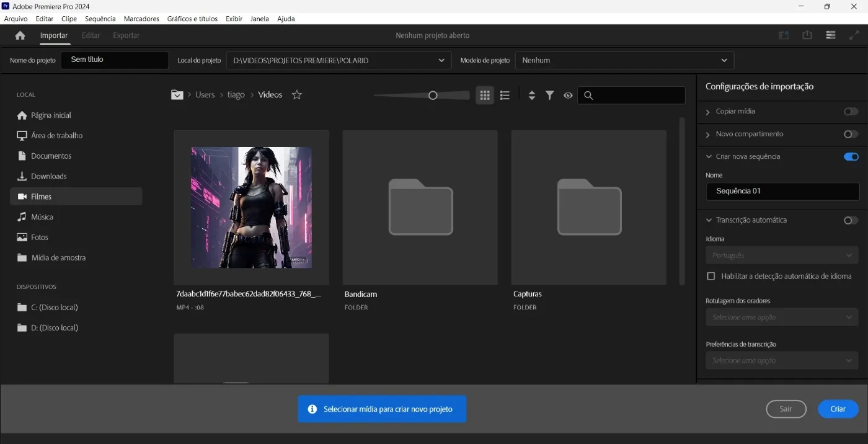Check Habilitar a detecção automática de idioma

(x=711, y=276)
